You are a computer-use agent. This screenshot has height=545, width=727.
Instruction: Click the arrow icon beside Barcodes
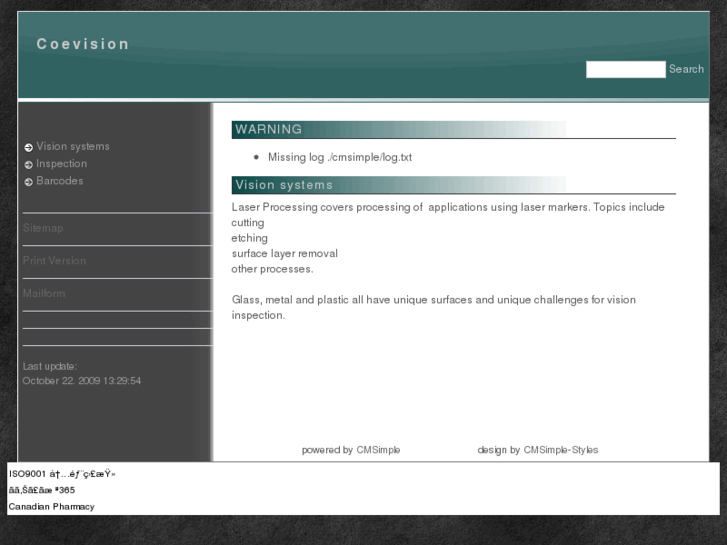(x=28, y=181)
